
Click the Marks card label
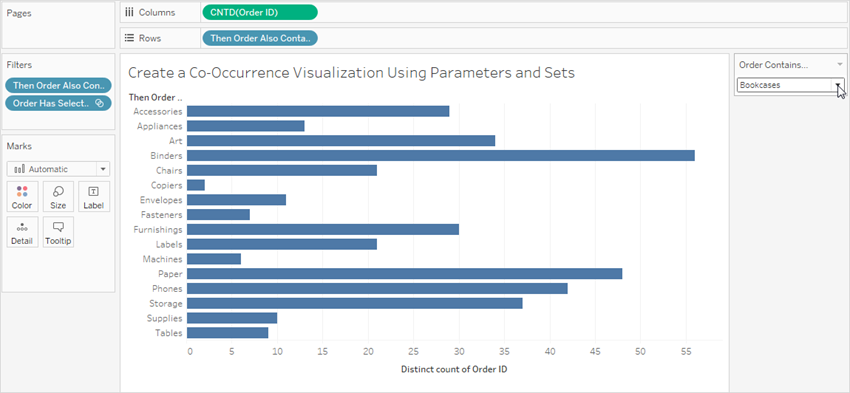pyautogui.click(x=19, y=146)
